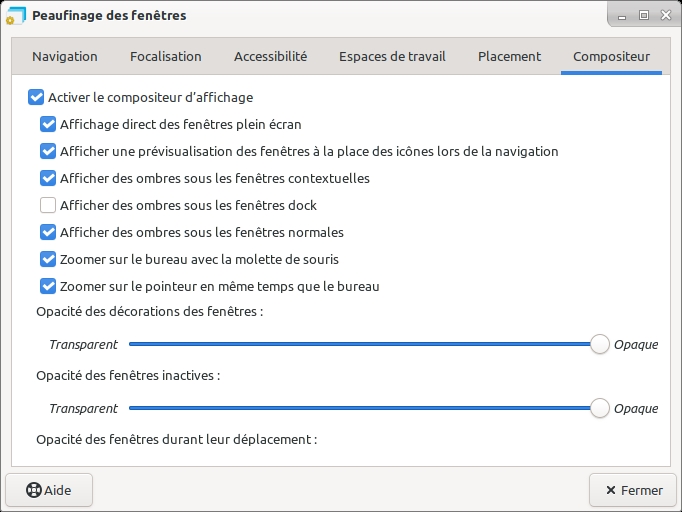Maximize the Peaufinage des fenêtres window

click(643, 15)
